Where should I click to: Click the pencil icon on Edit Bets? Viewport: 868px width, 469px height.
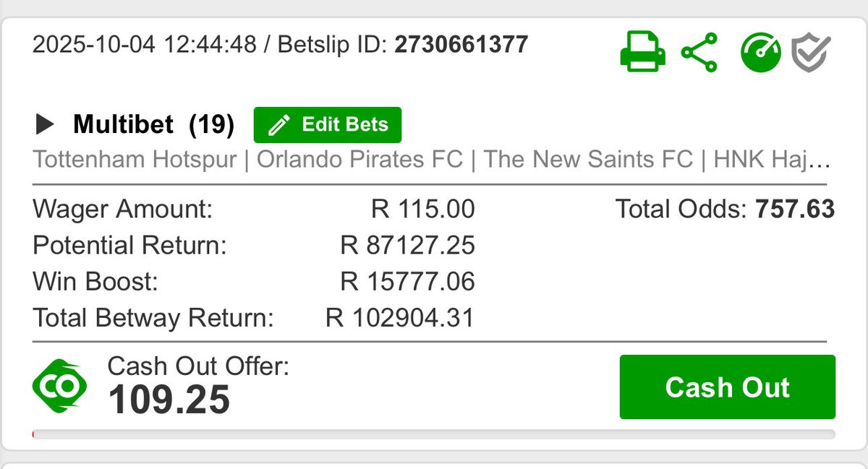[x=278, y=125]
